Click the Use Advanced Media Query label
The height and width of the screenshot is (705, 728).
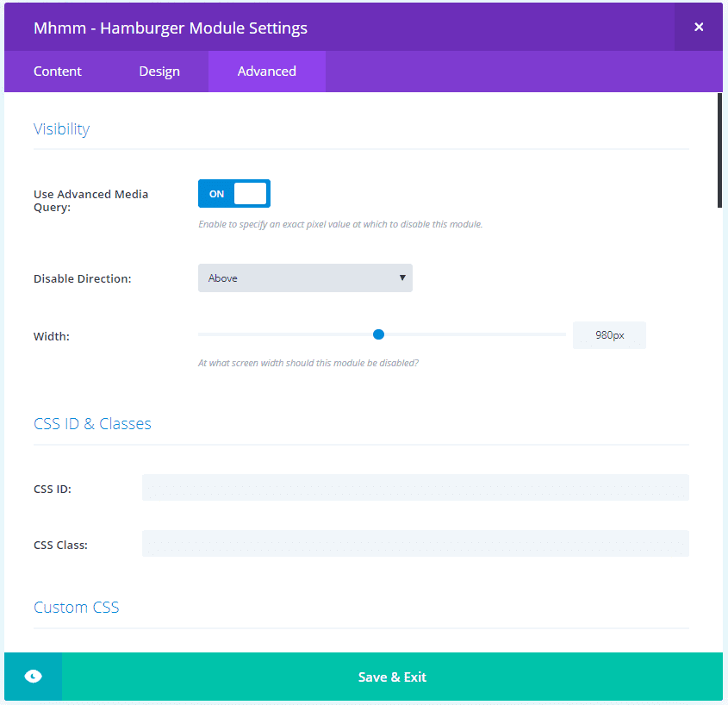pyautogui.click(x=91, y=200)
